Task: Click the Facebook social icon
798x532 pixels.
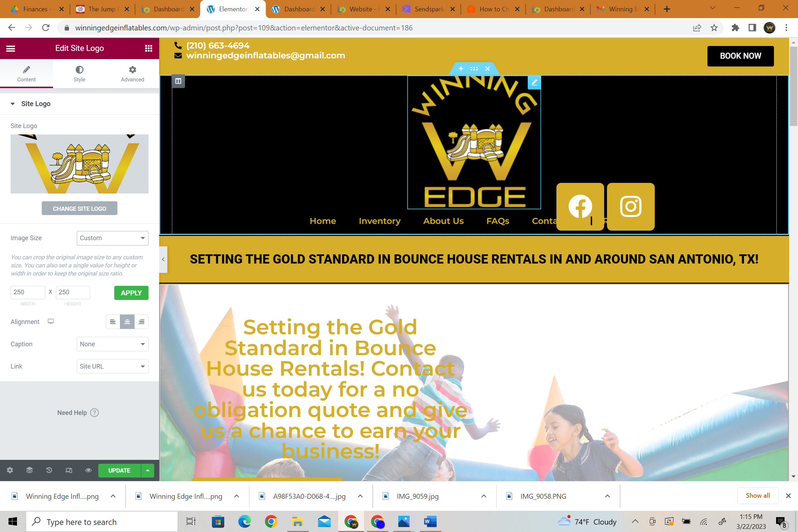Action: (580, 207)
